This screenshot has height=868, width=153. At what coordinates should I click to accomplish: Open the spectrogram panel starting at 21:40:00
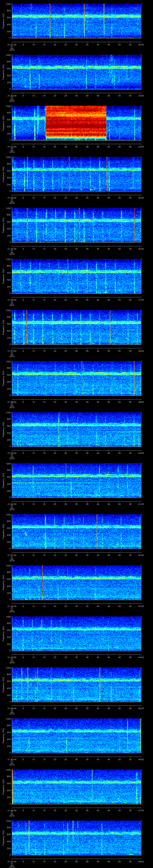click(x=76, y=480)
